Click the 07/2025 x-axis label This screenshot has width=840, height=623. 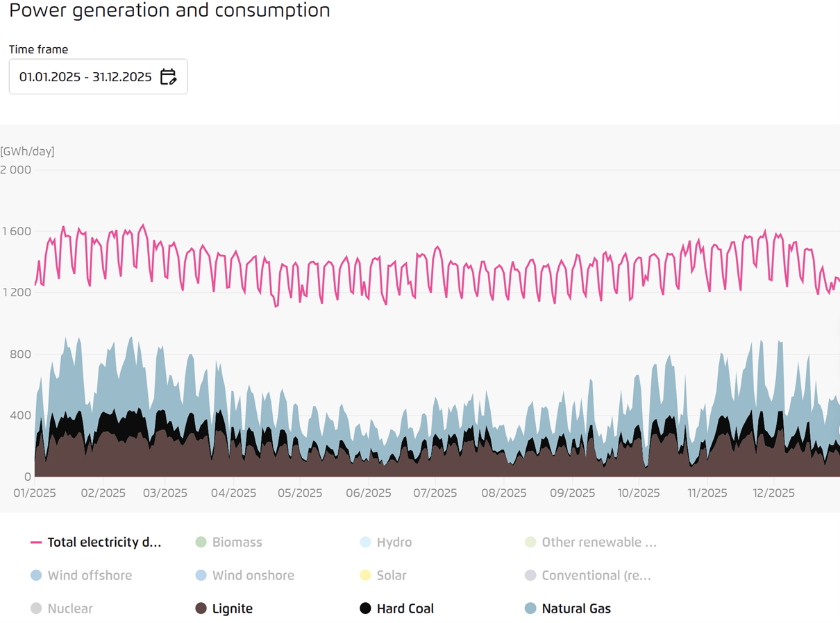pos(435,493)
